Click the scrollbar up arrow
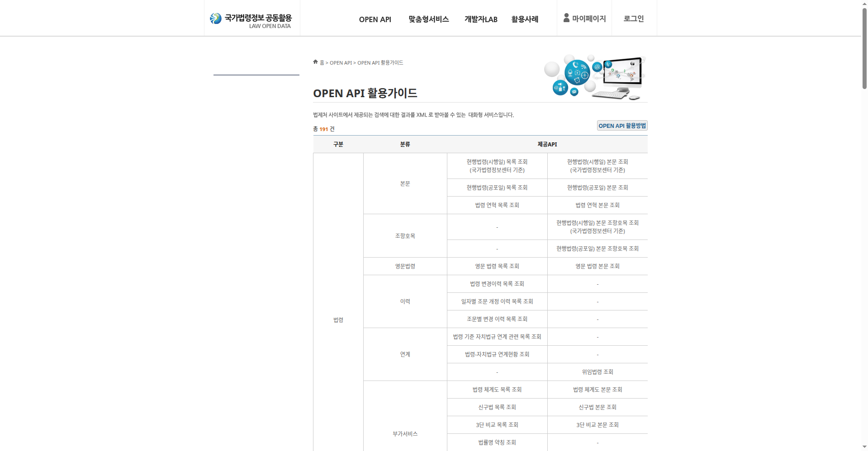 tap(864, 4)
